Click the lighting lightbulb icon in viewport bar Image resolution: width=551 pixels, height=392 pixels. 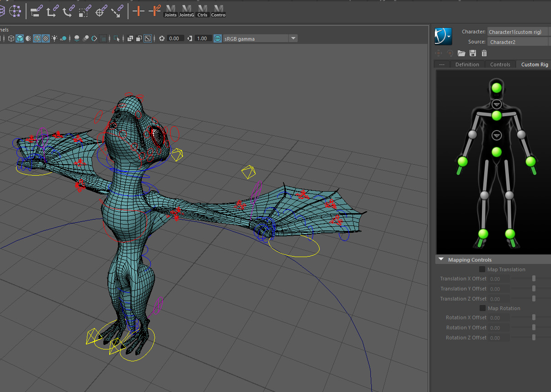pos(55,38)
